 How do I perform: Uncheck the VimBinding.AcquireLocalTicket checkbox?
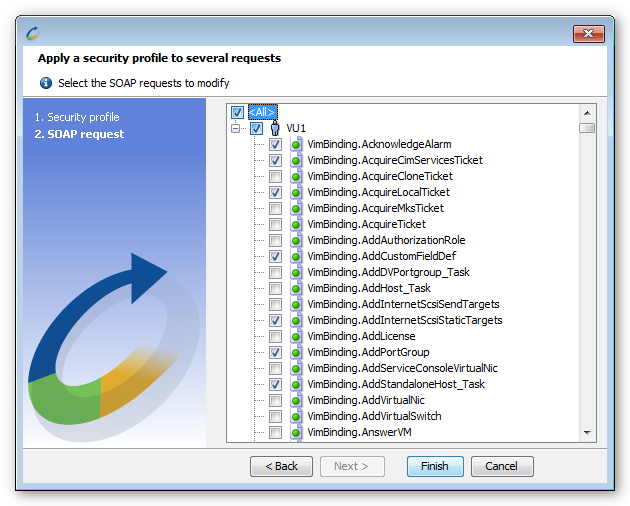coord(275,193)
